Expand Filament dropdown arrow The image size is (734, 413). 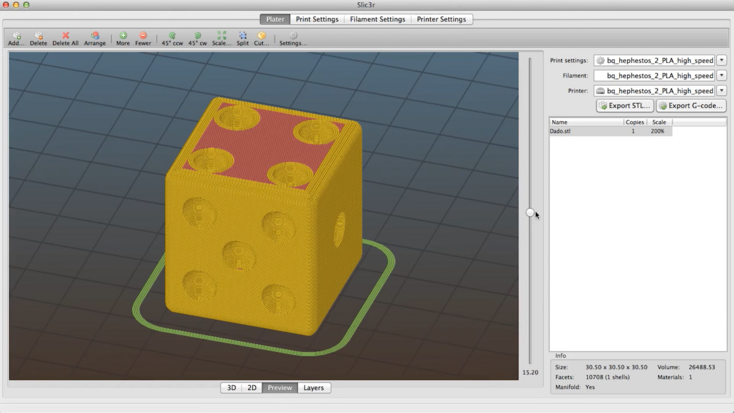721,75
